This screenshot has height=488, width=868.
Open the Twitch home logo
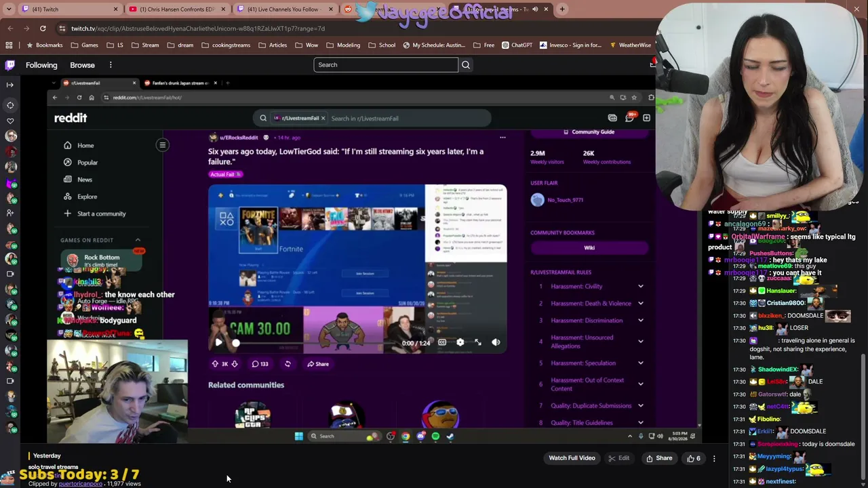[x=9, y=65]
